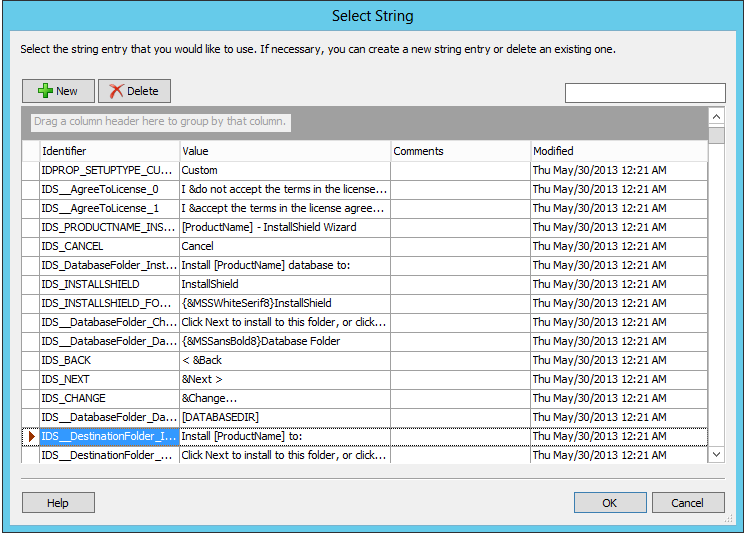Viewport: 744px width, 533px height.
Task: Select the IDS_NEXT string entry
Action: (364, 379)
